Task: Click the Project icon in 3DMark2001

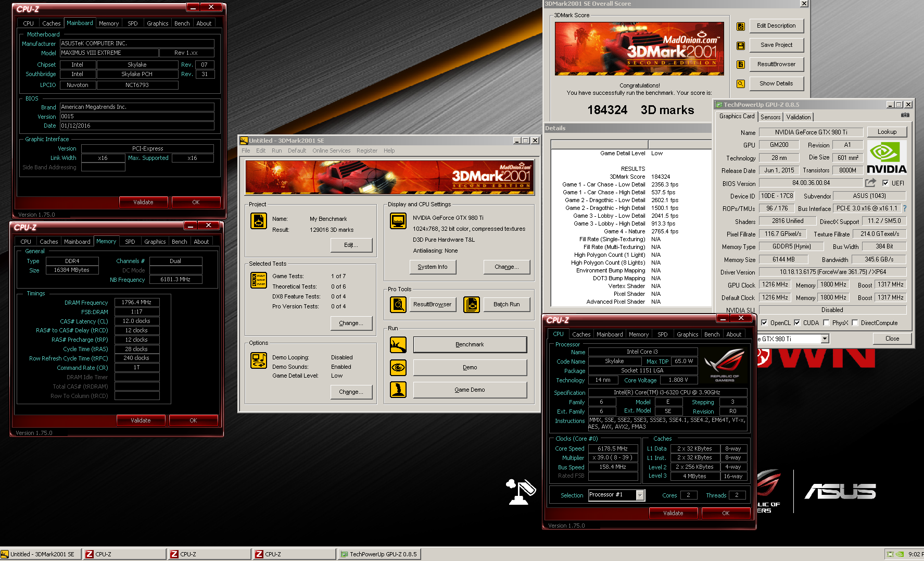Action: pyautogui.click(x=259, y=221)
